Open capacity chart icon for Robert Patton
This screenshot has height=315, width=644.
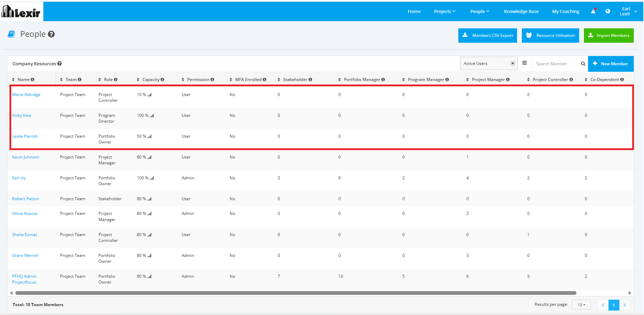pyautogui.click(x=149, y=199)
